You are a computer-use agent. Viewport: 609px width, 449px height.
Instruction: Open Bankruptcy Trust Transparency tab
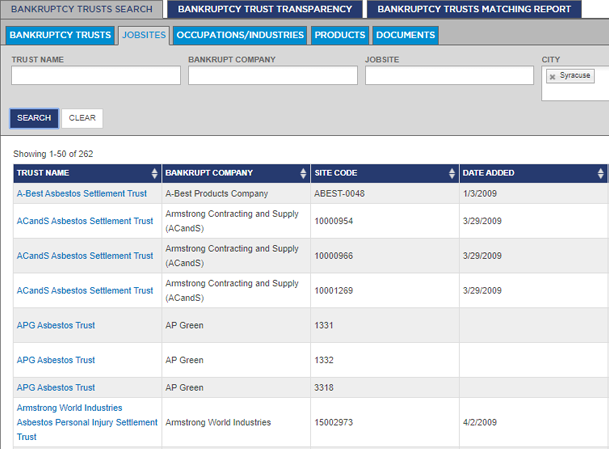click(265, 9)
